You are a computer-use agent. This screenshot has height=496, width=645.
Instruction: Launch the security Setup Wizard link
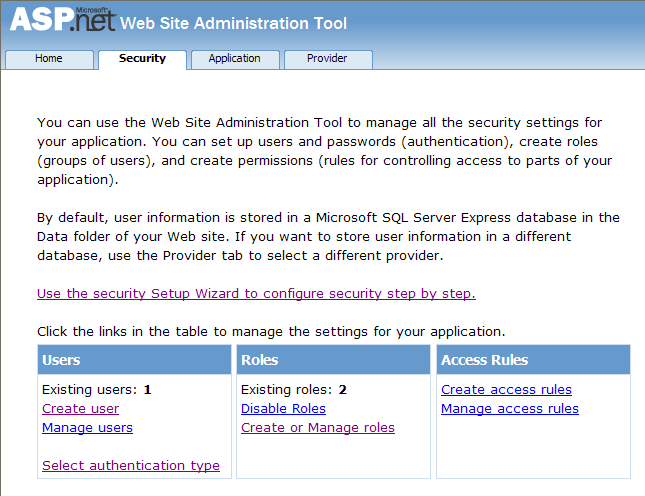pos(256,294)
